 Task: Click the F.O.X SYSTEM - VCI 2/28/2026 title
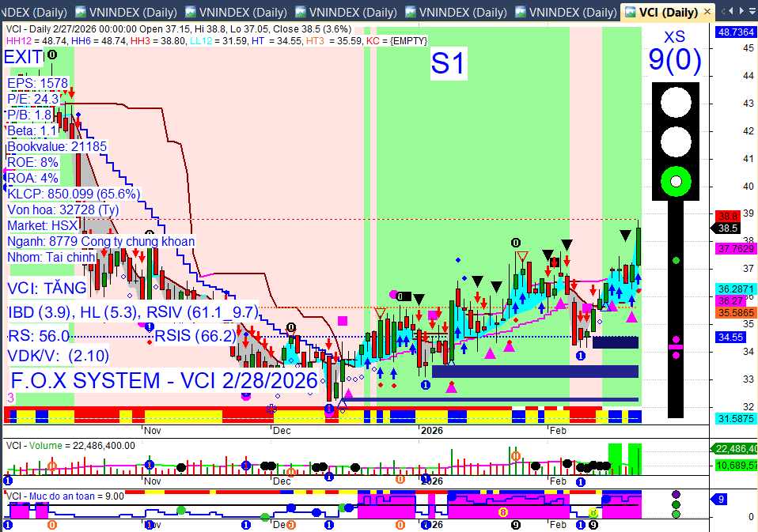tap(165, 381)
